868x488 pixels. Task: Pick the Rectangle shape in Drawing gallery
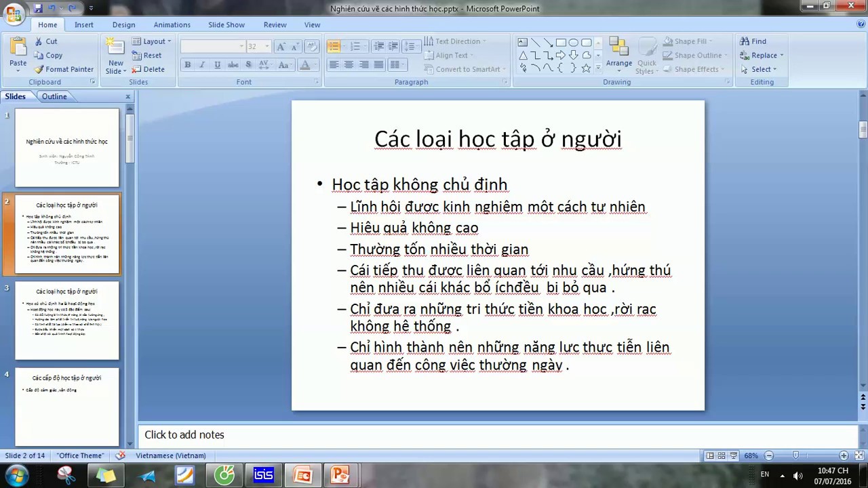[561, 43]
